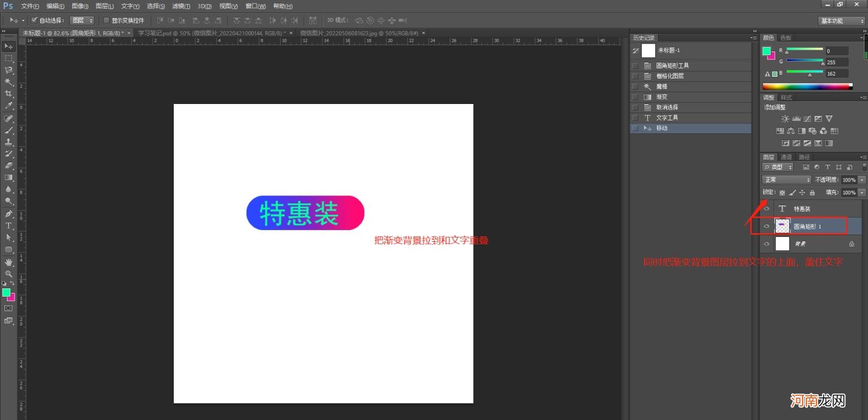868x420 pixels.
Task: Toggle history state box beside 魔棒
Action: 635,86
